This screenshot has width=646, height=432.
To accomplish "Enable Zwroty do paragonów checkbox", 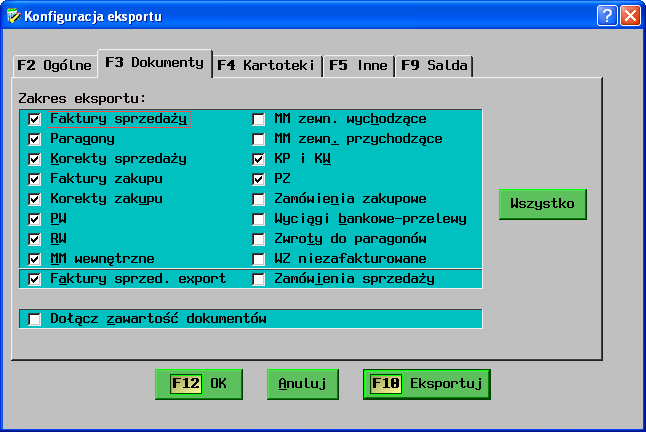I will (x=258, y=239).
